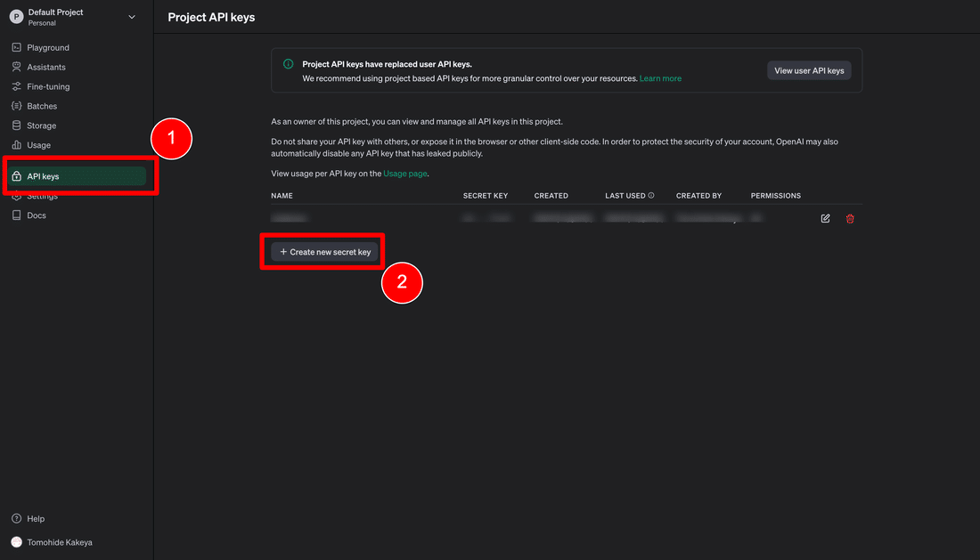Click the Default Project avatar badge
Screen dimensions: 980x560
tap(16, 17)
